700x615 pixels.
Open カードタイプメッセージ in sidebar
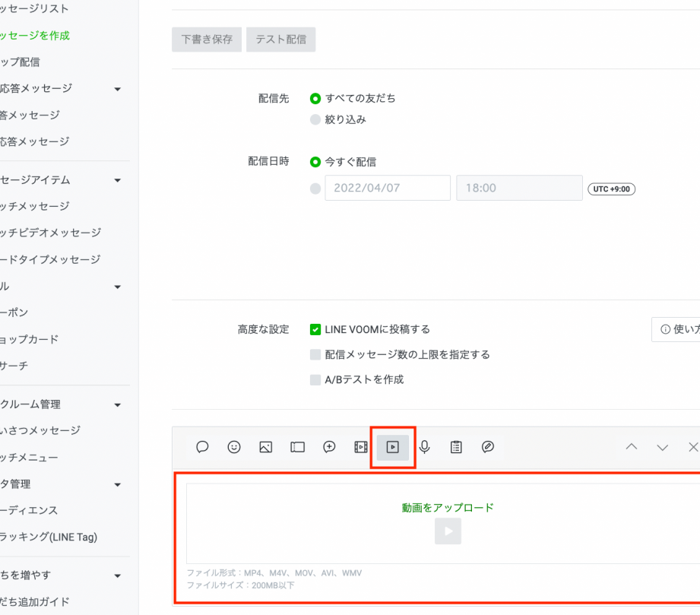50,259
